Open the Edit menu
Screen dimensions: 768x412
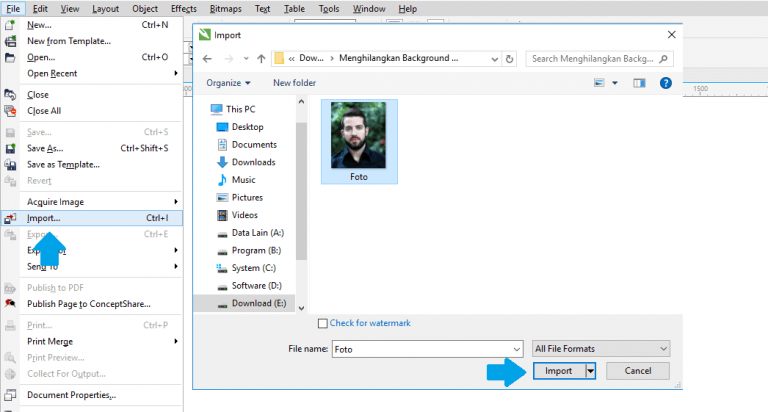[40, 9]
